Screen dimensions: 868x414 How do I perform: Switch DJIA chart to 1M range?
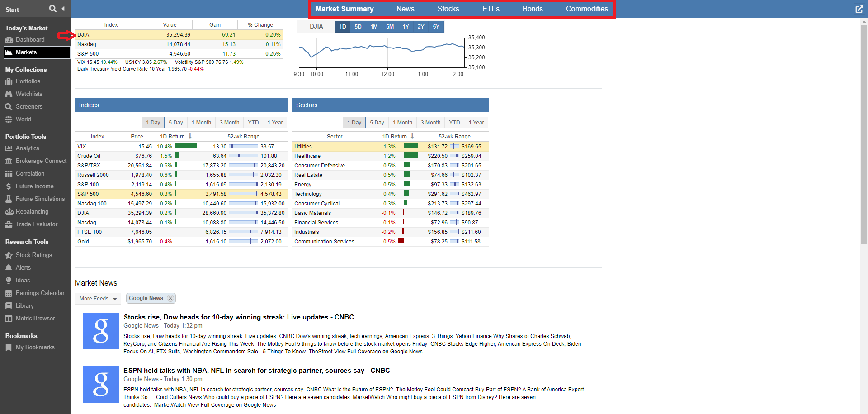coord(374,27)
